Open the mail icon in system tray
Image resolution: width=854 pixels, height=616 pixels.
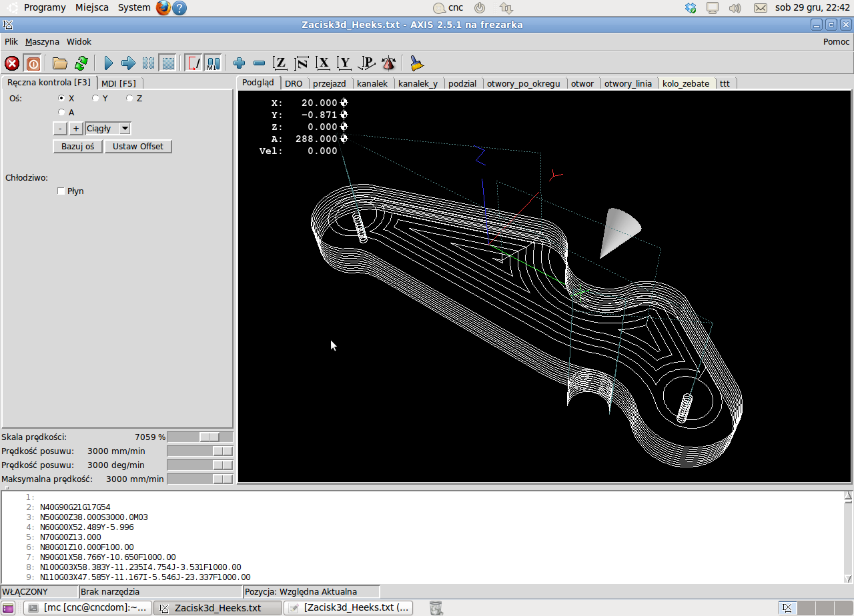coord(760,8)
